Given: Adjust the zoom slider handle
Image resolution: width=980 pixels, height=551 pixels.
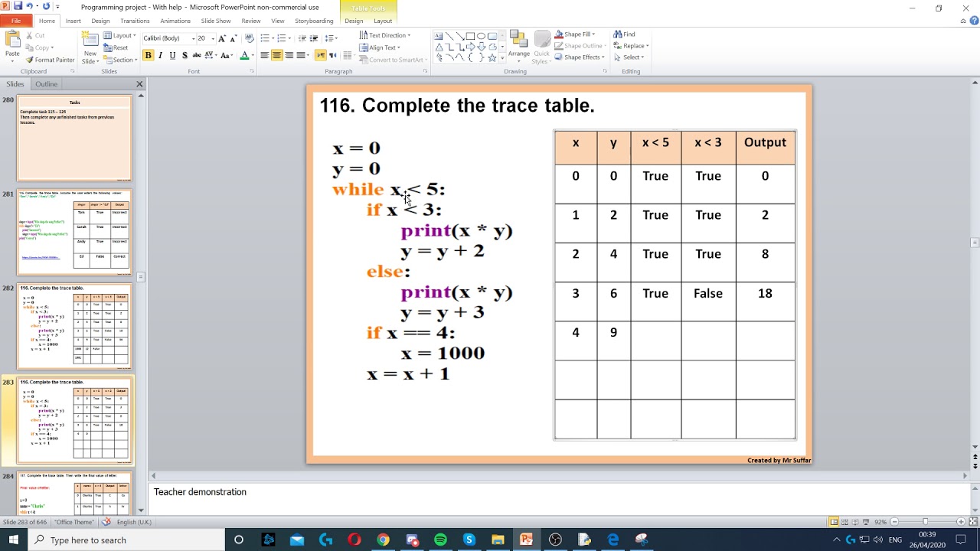Looking at the screenshot, I should (x=925, y=522).
